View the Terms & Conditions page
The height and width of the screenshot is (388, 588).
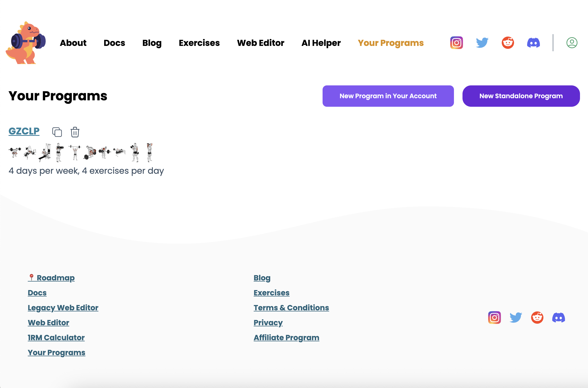[x=291, y=307]
